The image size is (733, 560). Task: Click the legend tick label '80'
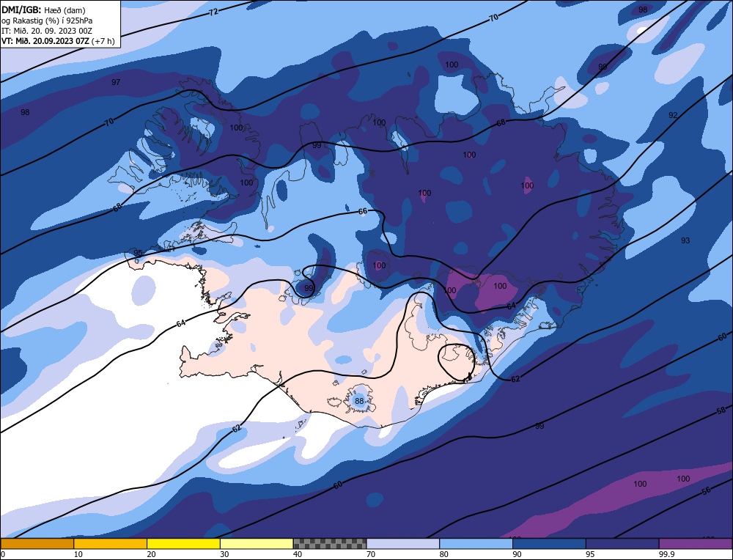click(x=443, y=554)
